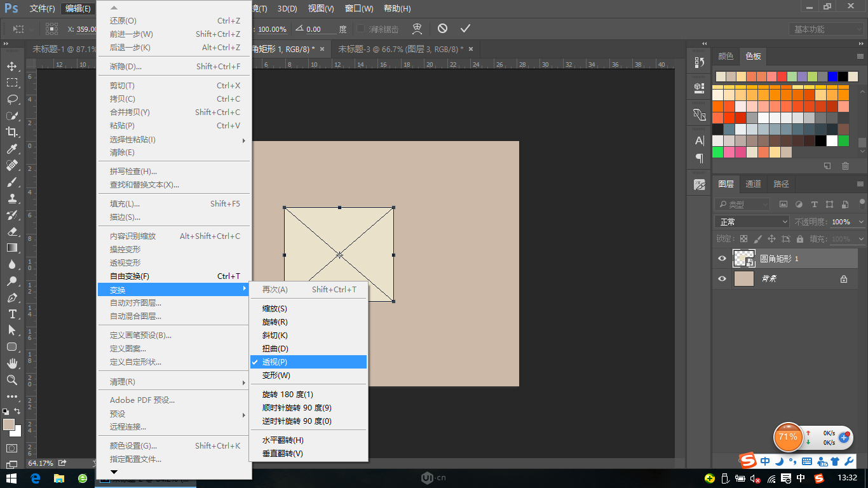Open the 视图(V) menu

[x=320, y=8]
